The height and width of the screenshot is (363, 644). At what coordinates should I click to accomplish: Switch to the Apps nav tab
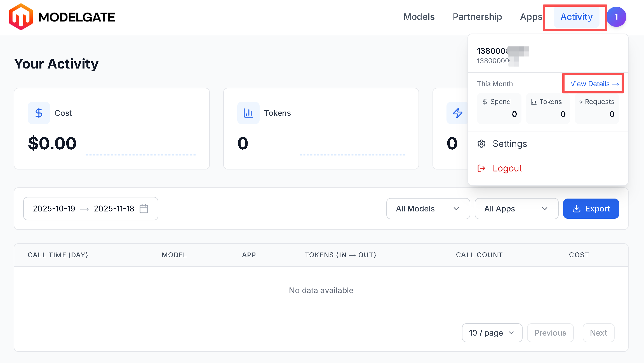click(531, 17)
